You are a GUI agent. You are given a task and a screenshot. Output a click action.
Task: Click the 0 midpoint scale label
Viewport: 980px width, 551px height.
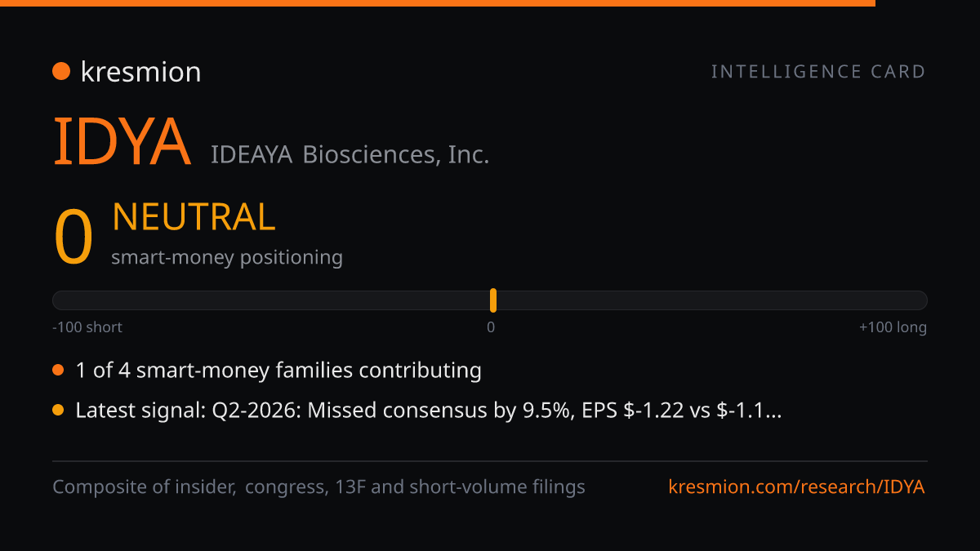tap(491, 327)
